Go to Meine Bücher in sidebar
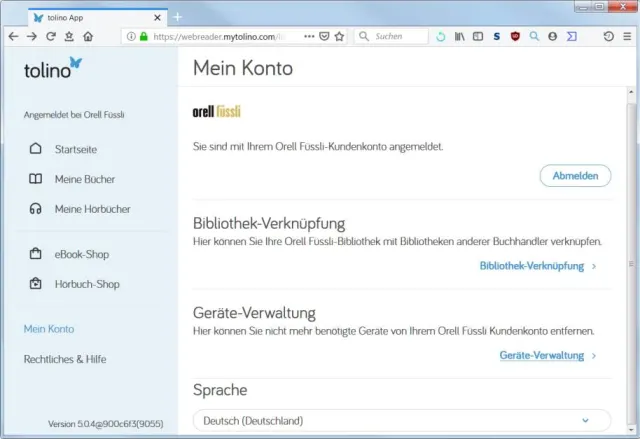 [84, 179]
